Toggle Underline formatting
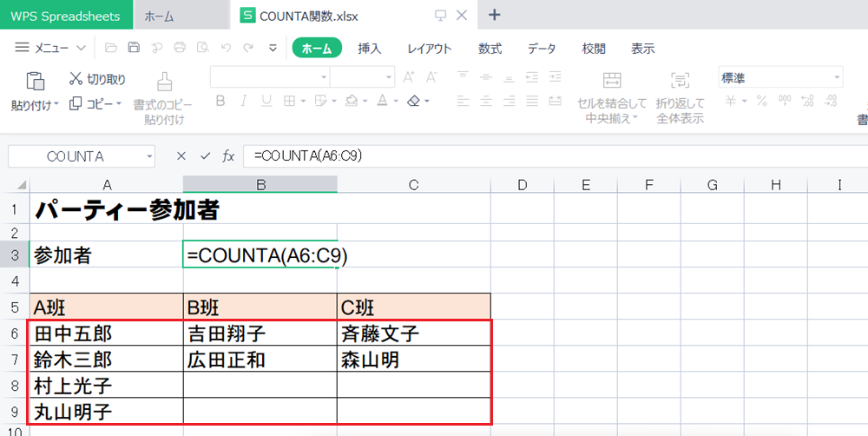The height and width of the screenshot is (436, 868). (266, 101)
